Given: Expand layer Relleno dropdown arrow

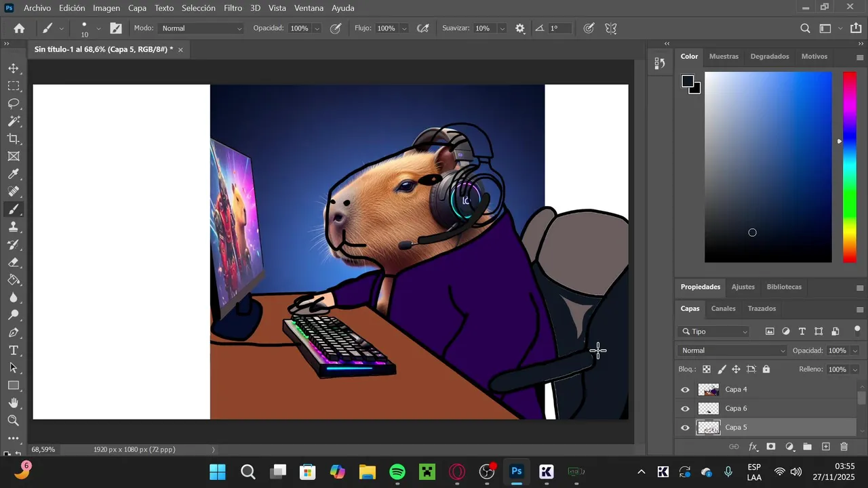Looking at the screenshot, I should 854,369.
